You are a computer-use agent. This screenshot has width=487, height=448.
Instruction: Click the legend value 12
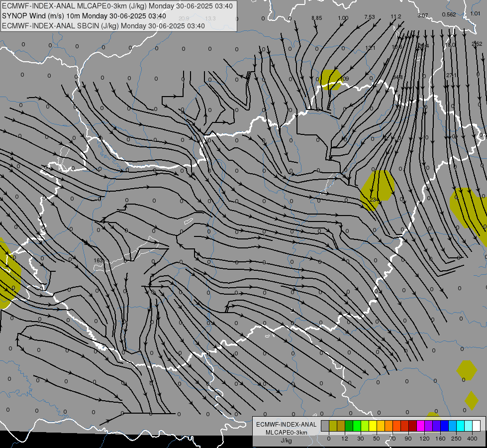click(x=345, y=439)
